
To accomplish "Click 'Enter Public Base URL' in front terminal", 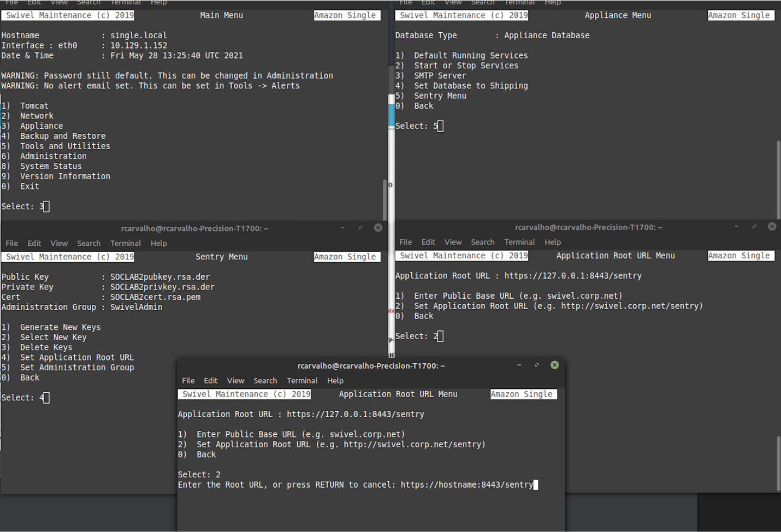I will pyautogui.click(x=301, y=435).
